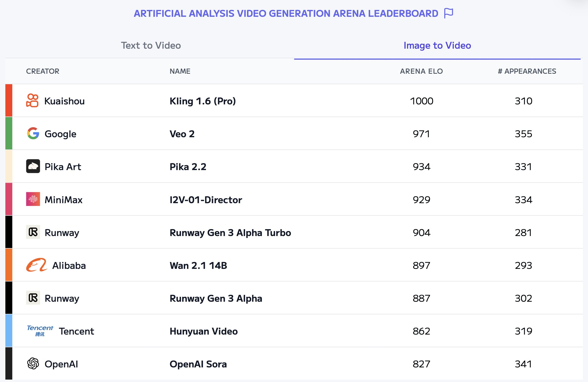This screenshot has height=382, width=588.
Task: Click the green color bar beside Google row
Action: pos(9,133)
